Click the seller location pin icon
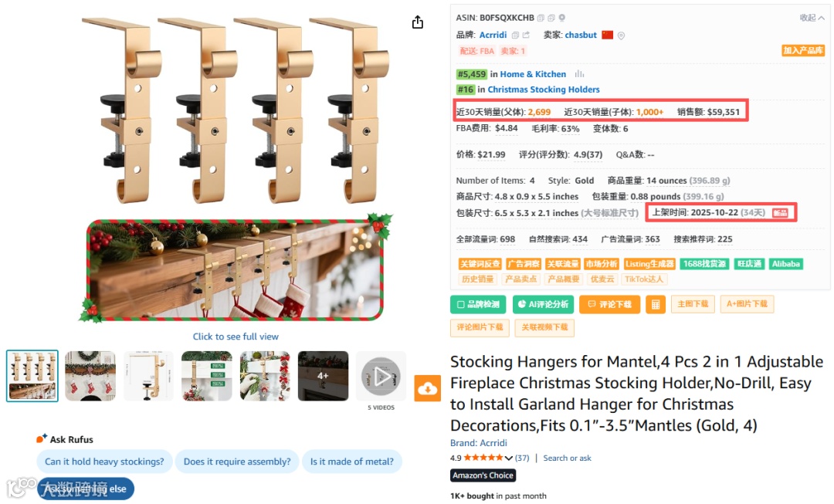Viewport: 834px width, 504px height. point(621,36)
